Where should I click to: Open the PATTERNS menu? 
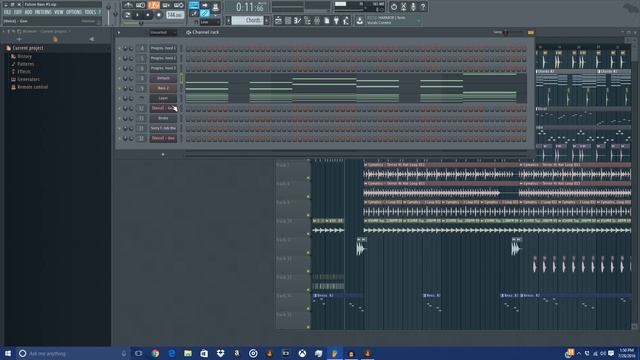pyautogui.click(x=43, y=12)
